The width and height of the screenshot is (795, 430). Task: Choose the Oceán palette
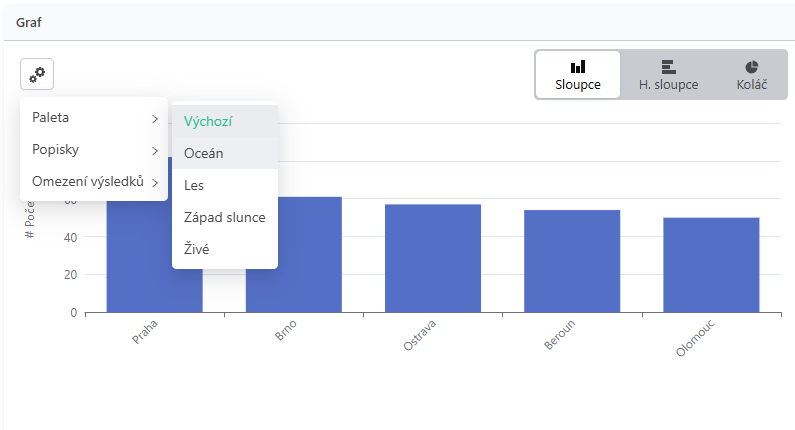[x=225, y=153]
